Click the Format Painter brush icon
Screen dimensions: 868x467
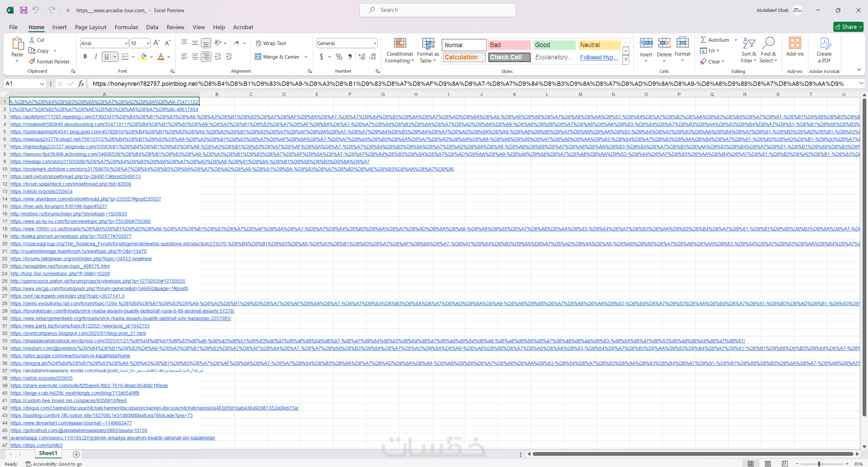[32, 61]
